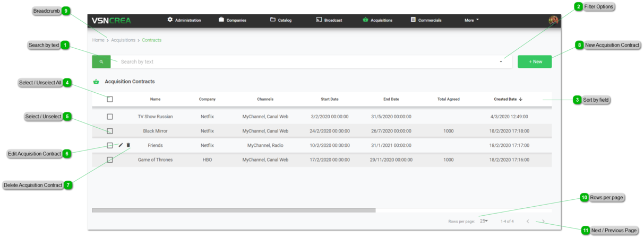This screenshot has height=238, width=644.
Task: Click the trash delete icon on Friends row
Action: coord(128,145)
